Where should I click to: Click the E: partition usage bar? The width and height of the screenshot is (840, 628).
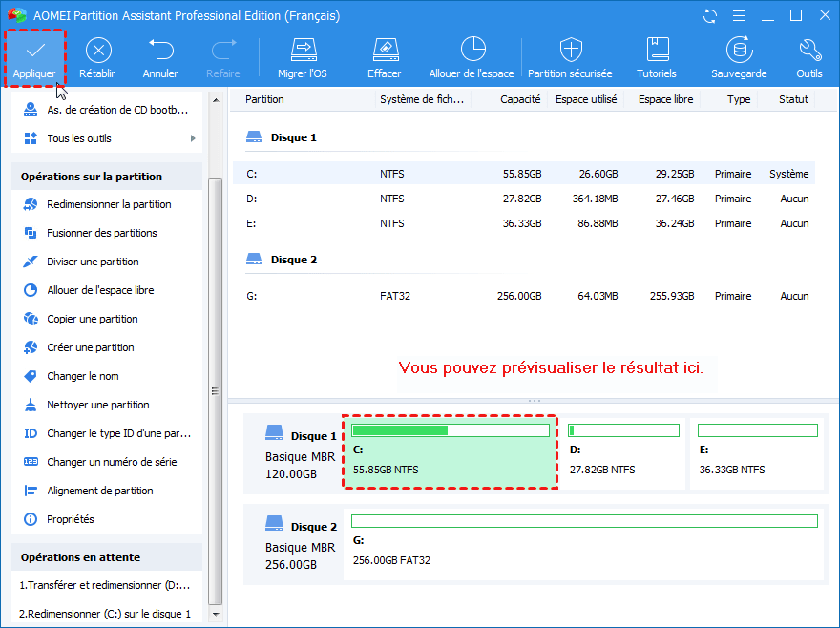click(x=758, y=430)
